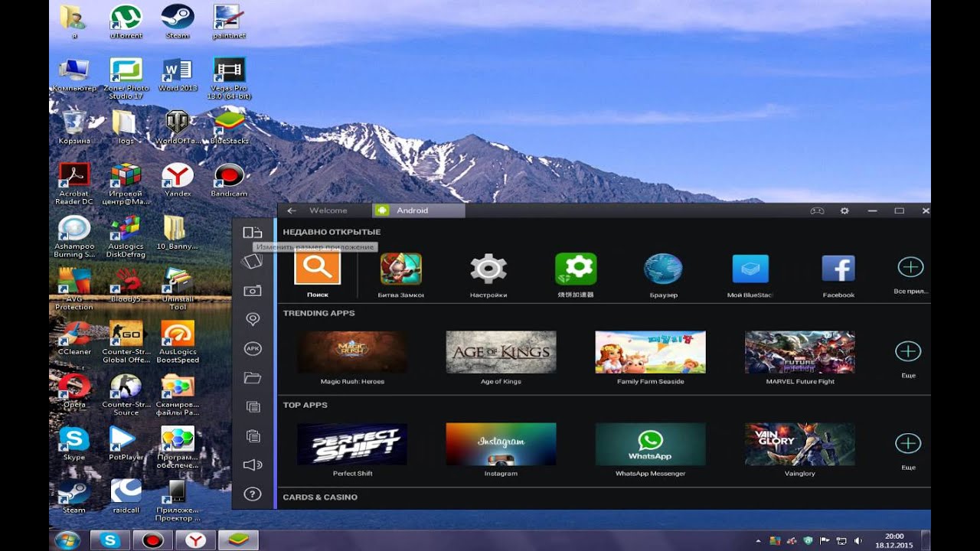Select the Word 2013 desktop icon

178,74
